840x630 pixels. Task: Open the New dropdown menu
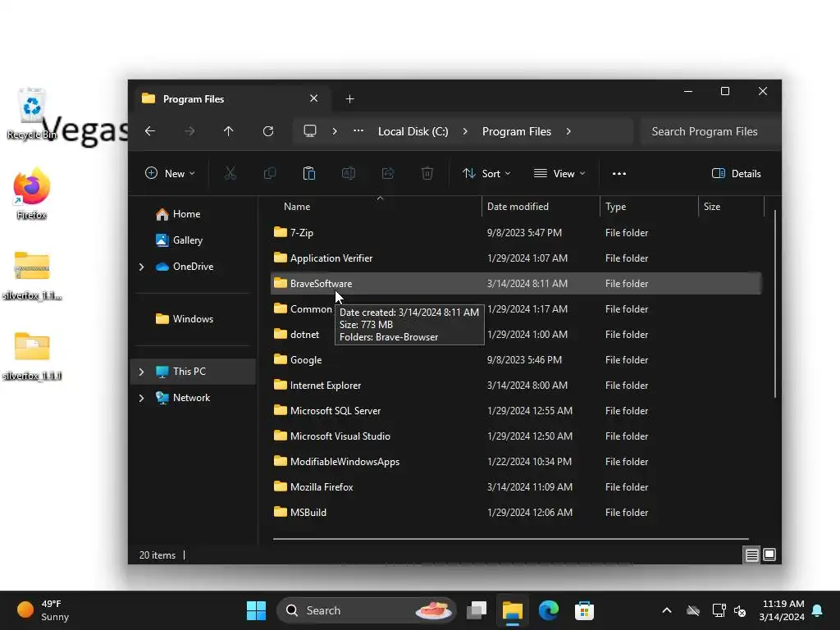coord(170,173)
